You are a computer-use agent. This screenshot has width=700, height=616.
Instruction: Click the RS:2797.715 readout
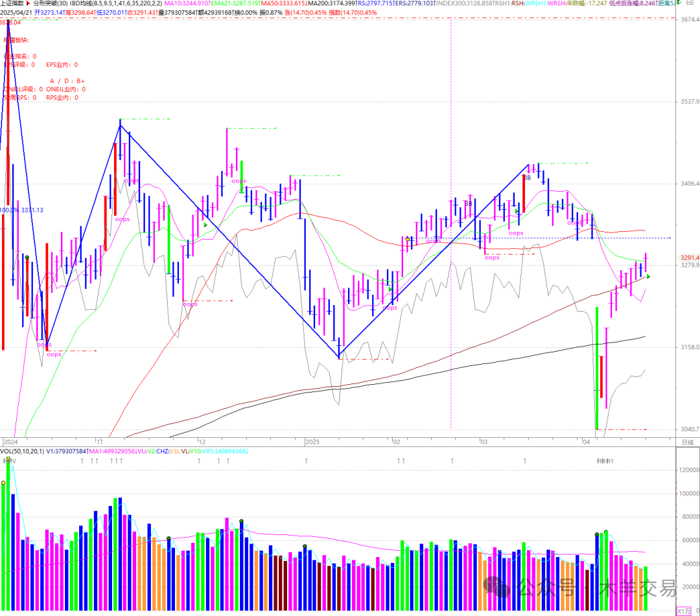376,4
